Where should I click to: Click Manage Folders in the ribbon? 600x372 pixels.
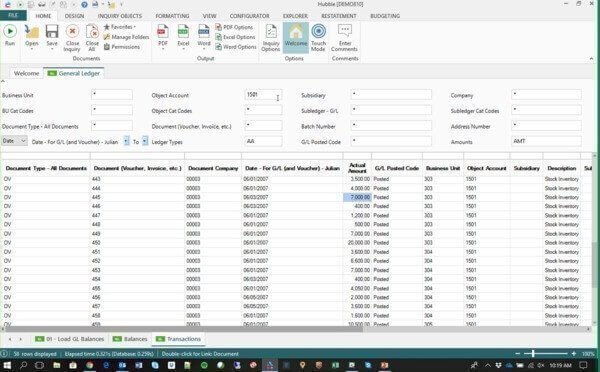[126, 37]
